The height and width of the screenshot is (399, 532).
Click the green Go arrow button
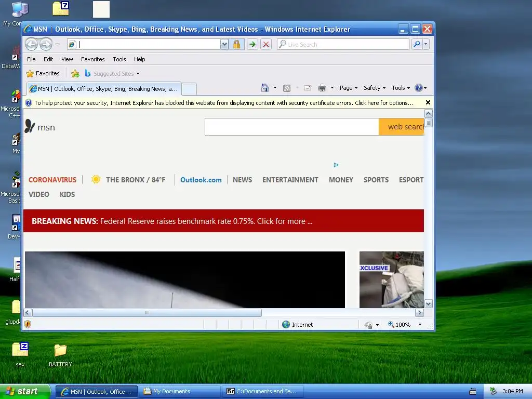click(x=252, y=44)
